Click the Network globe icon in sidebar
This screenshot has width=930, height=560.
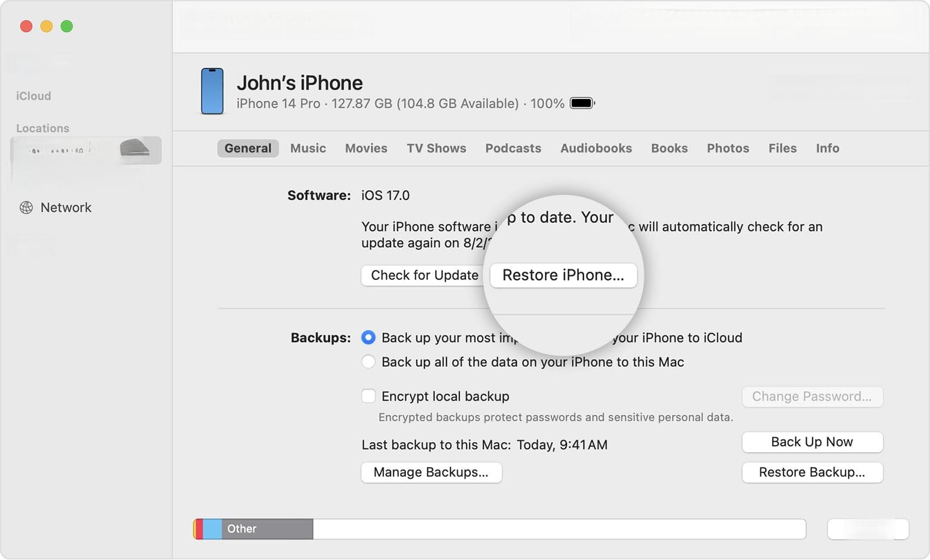coord(26,207)
